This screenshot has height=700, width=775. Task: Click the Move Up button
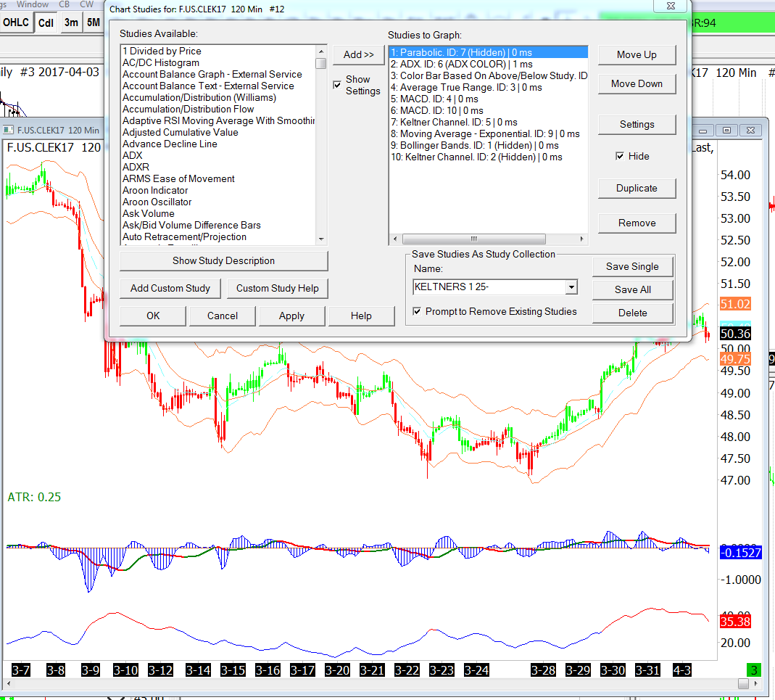pos(637,55)
